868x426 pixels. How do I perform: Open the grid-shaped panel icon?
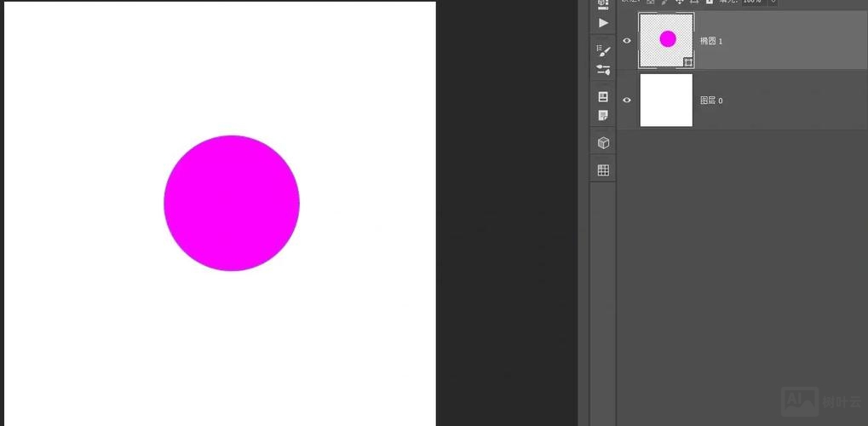(603, 170)
